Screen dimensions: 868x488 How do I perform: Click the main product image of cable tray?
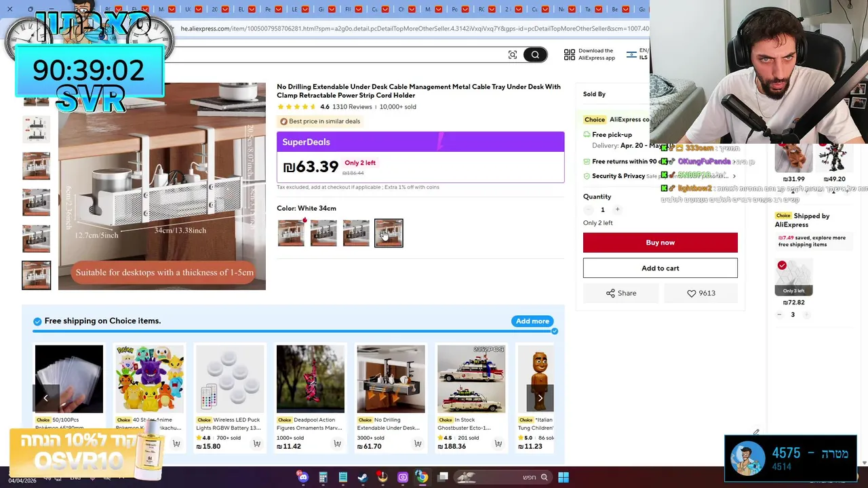pos(162,186)
